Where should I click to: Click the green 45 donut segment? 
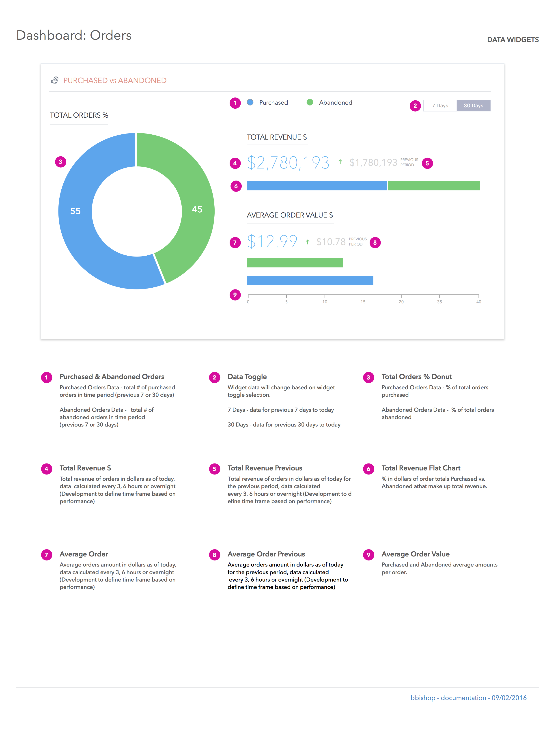197,209
